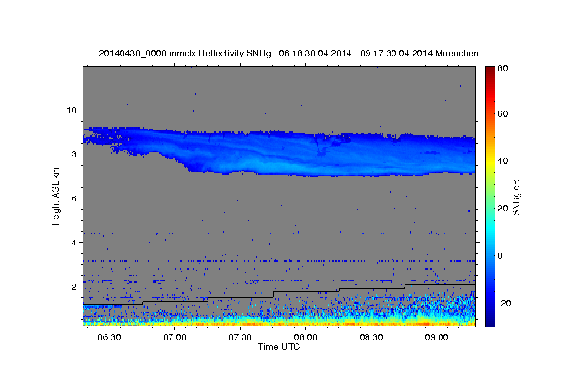This screenshot has width=588, height=392.
Task: Click the 07:00 time tick label
Action: pos(175,338)
